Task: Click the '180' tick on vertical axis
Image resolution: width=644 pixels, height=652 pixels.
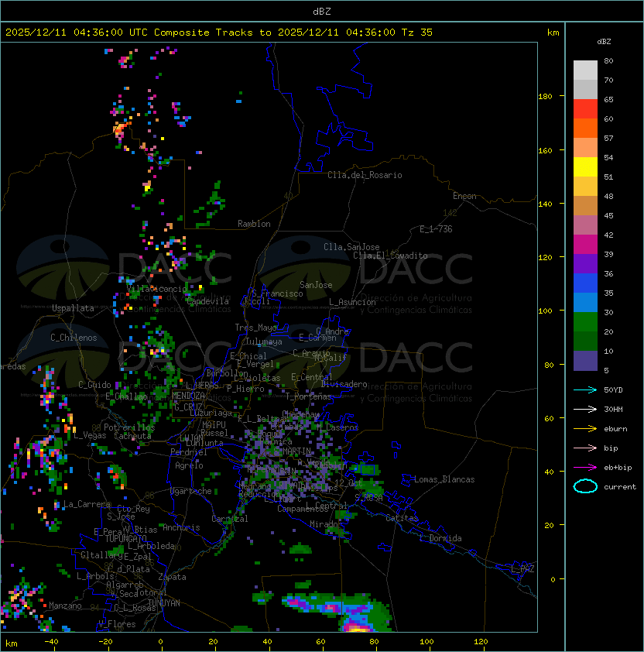Action: (545, 96)
